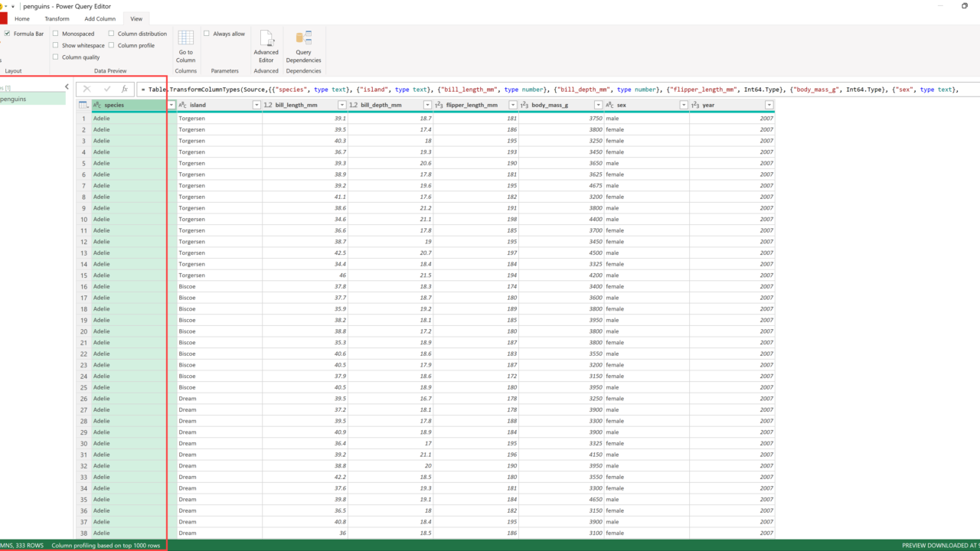The image size is (980, 551).
Task: Uncheck the Formula Bar checkbox
Action: click(7, 34)
